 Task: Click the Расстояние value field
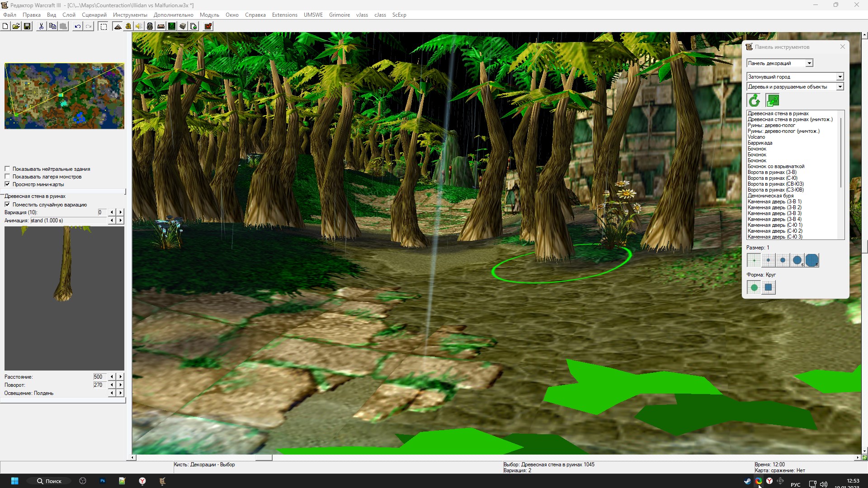click(x=99, y=377)
